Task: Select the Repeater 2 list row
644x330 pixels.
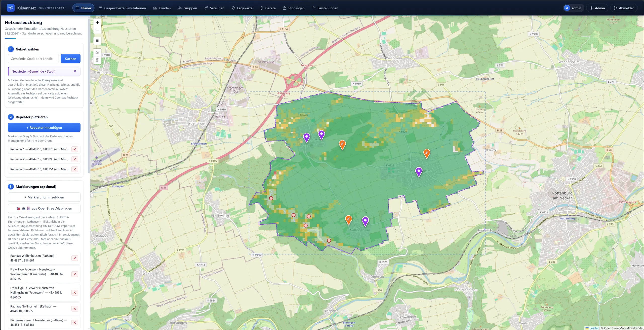Action: pos(44,159)
